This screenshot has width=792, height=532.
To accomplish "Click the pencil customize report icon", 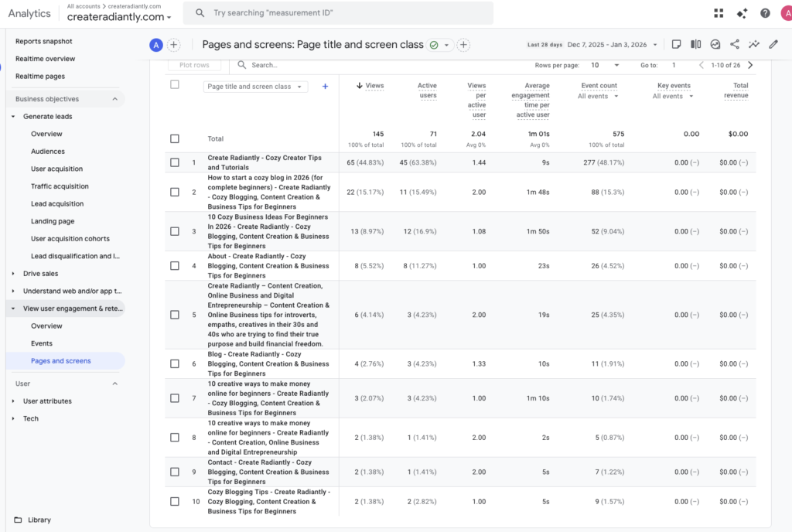I will tap(773, 45).
